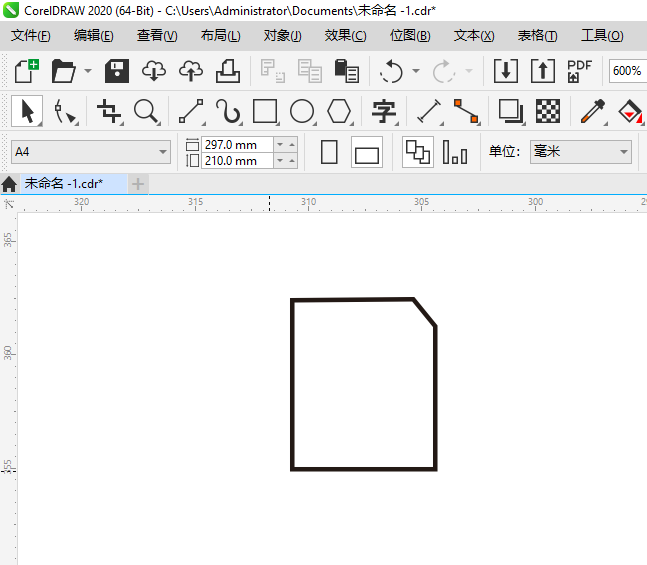Open from cloud download icon
This screenshot has height=565, width=647.
[x=154, y=71]
